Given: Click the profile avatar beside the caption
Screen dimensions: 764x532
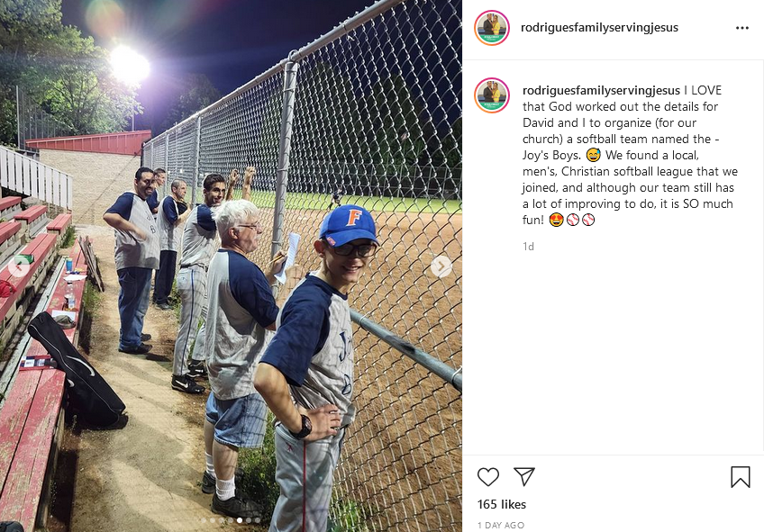Looking at the screenshot, I should (492, 95).
